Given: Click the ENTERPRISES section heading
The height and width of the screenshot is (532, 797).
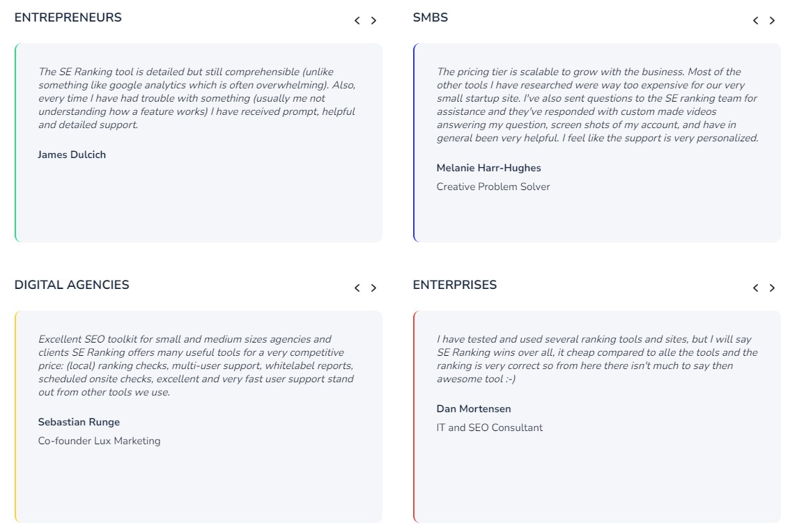Looking at the screenshot, I should pyautogui.click(x=455, y=285).
